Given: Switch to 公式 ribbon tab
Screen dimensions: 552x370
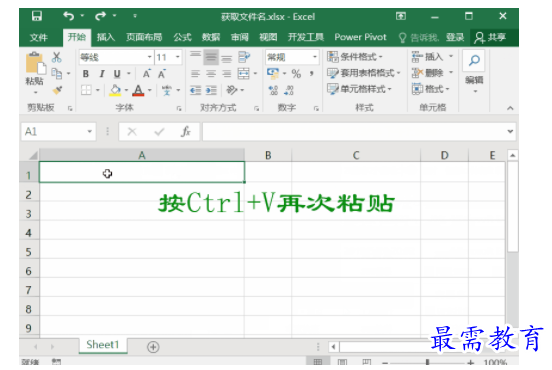Looking at the screenshot, I should (182, 37).
